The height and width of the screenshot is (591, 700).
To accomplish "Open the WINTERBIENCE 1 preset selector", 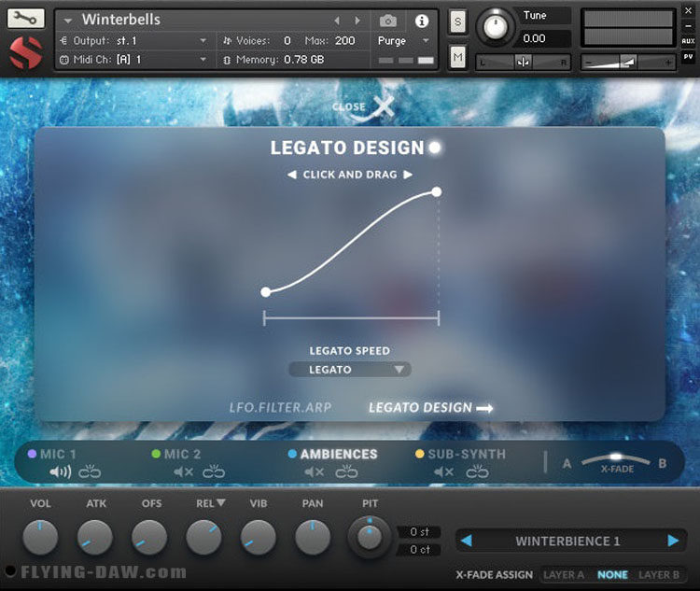I will click(x=567, y=541).
